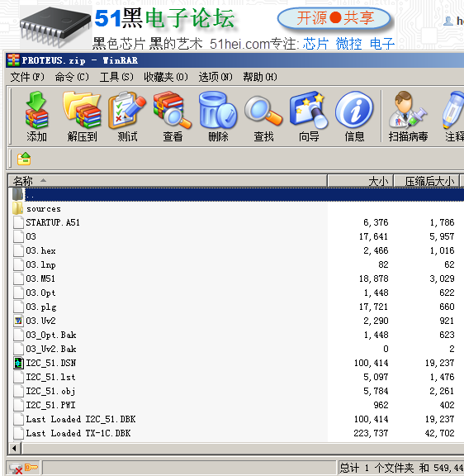Open the File (文件) menu
This screenshot has width=464, height=476.
click(x=27, y=77)
